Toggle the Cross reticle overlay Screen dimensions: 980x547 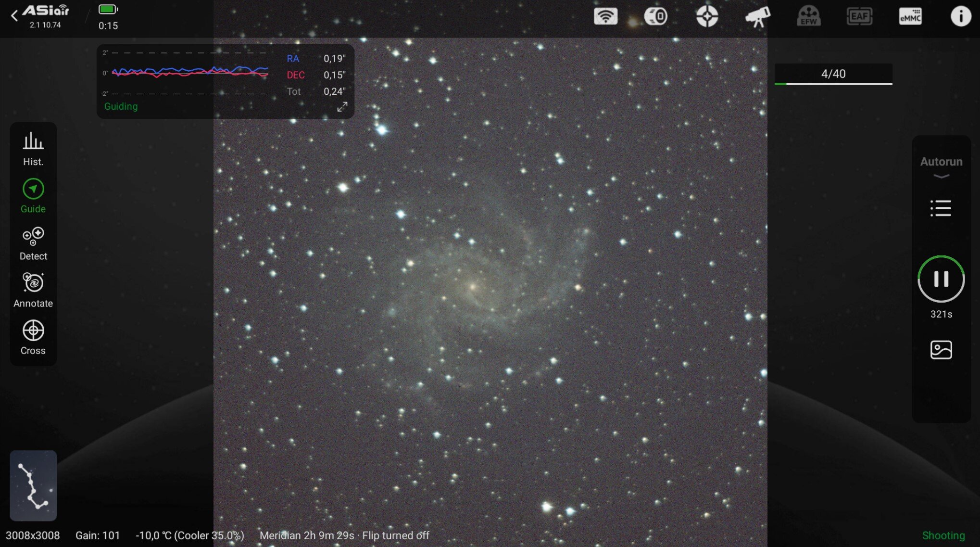(33, 337)
